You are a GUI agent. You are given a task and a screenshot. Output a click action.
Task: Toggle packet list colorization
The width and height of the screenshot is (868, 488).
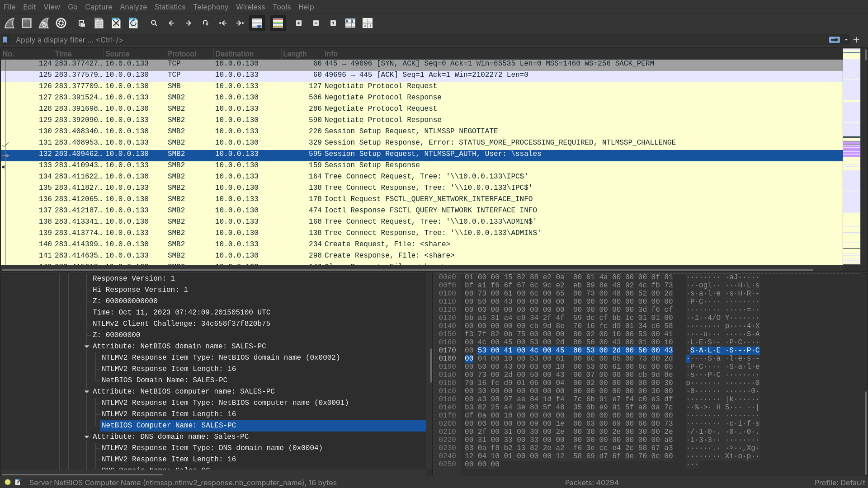[x=278, y=23]
